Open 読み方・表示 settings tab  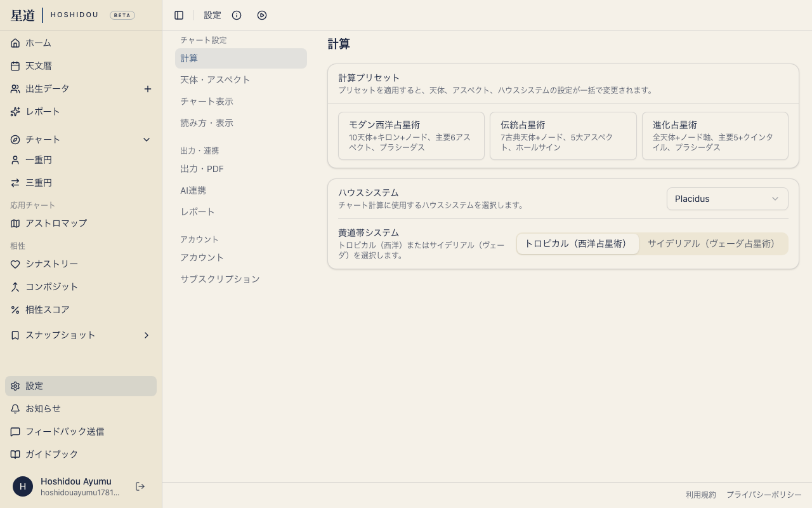pyautogui.click(x=241, y=123)
